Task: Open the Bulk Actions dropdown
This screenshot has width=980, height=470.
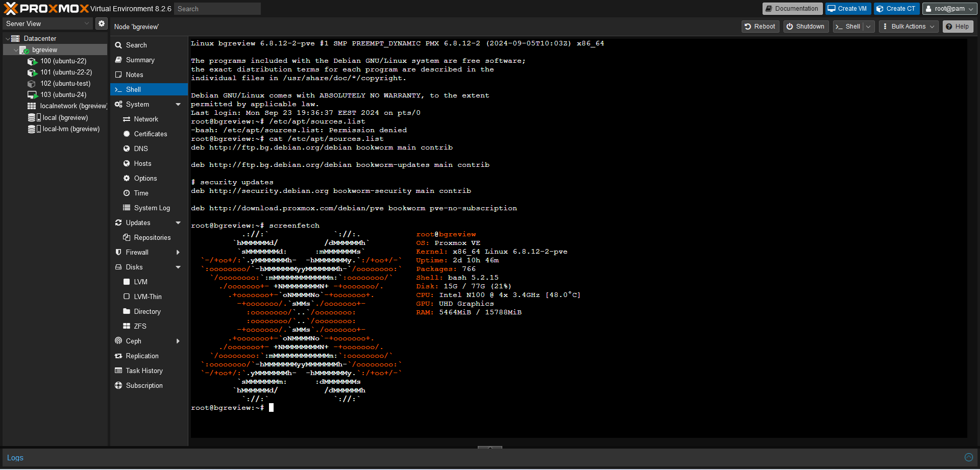Action: [909, 27]
